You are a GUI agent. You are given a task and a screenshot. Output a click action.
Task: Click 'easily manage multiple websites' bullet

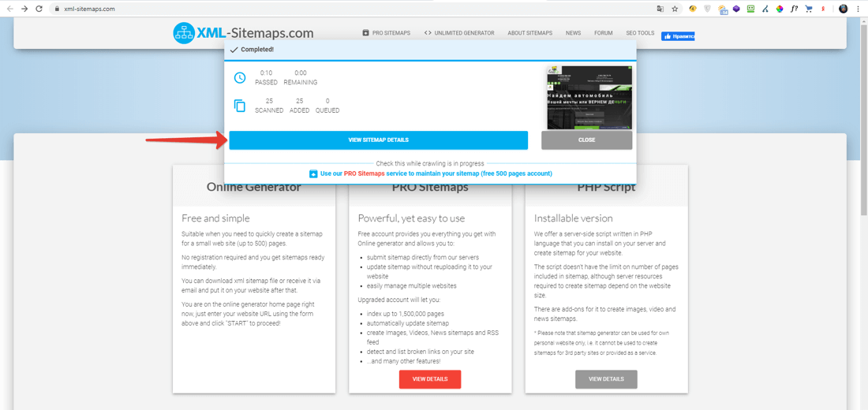[411, 286]
